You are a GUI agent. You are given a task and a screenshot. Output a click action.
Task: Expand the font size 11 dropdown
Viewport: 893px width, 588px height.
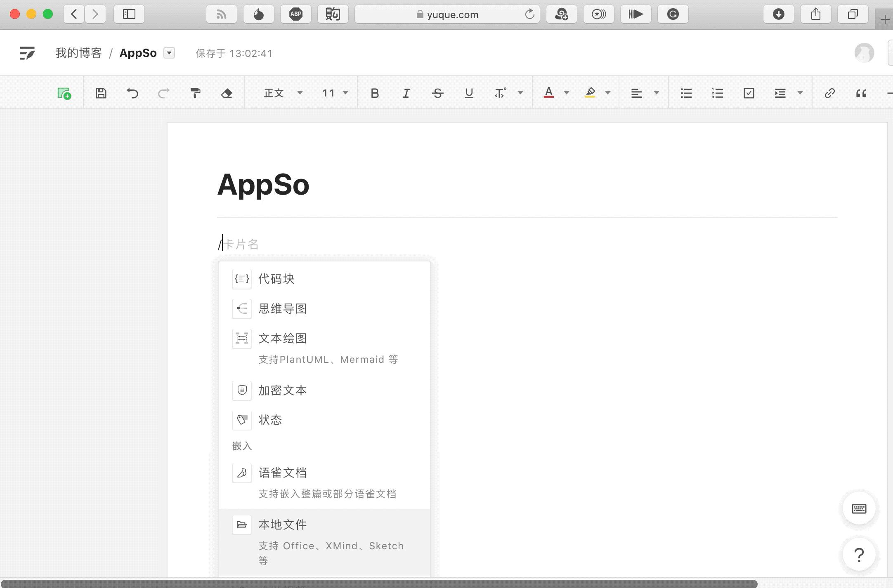click(x=335, y=93)
